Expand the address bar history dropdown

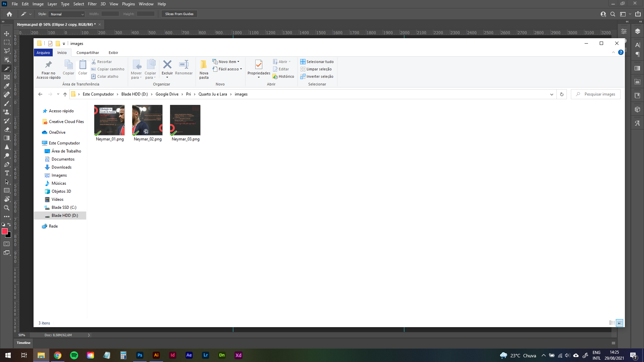[551, 94]
